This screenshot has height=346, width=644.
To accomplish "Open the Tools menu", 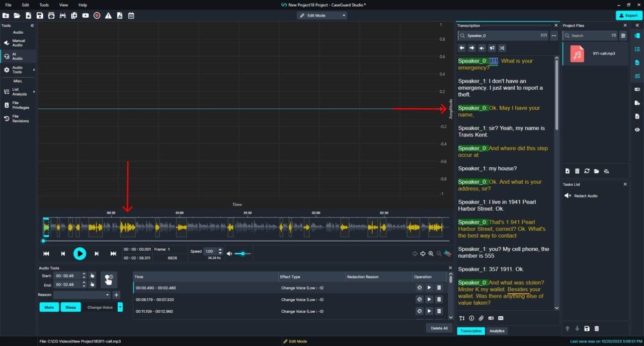I will [44, 5].
